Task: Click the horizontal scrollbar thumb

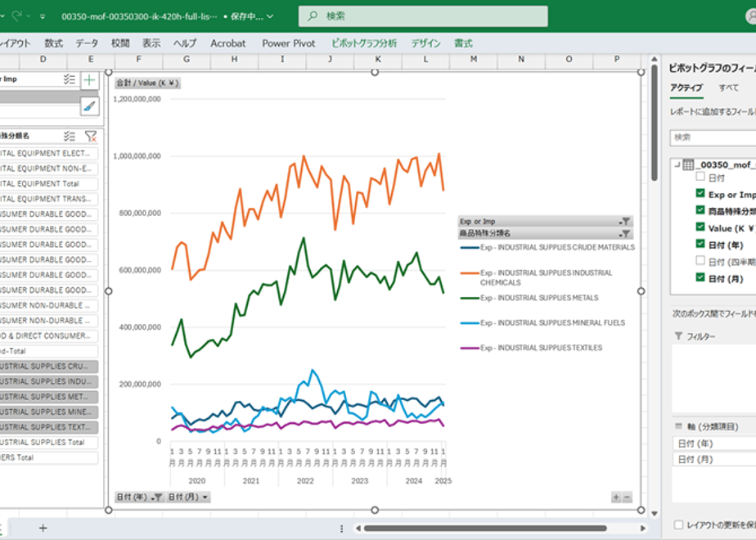Action: pyautogui.click(x=485, y=529)
